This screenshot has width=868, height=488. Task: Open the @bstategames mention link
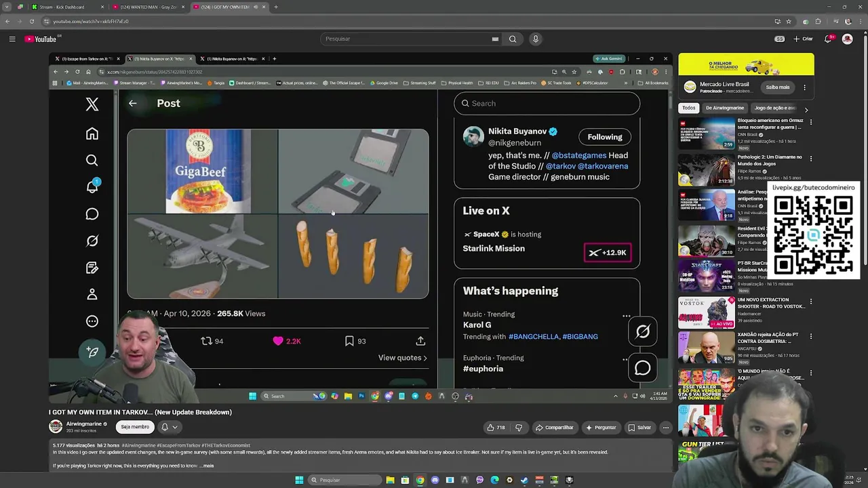click(578, 155)
